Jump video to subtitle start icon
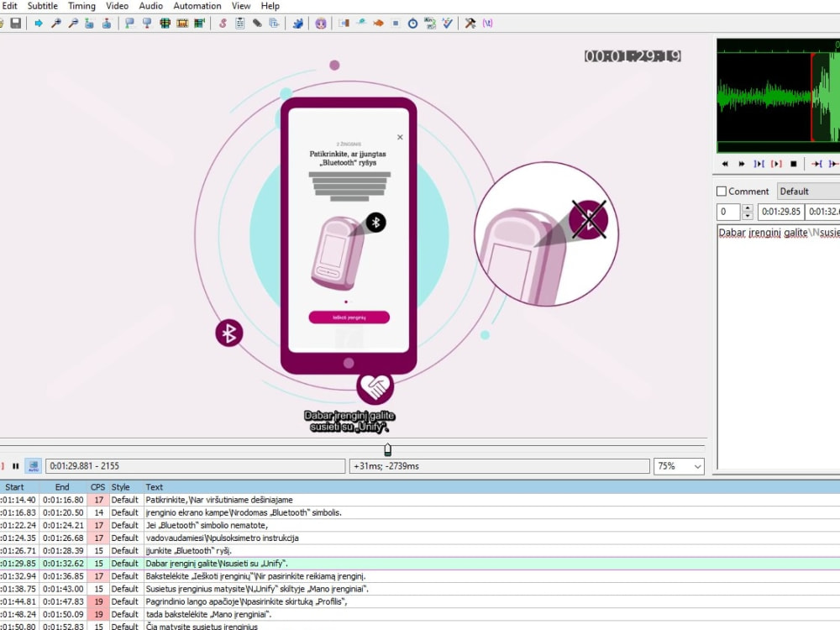Image resolution: width=840 pixels, height=630 pixels. tap(90, 23)
